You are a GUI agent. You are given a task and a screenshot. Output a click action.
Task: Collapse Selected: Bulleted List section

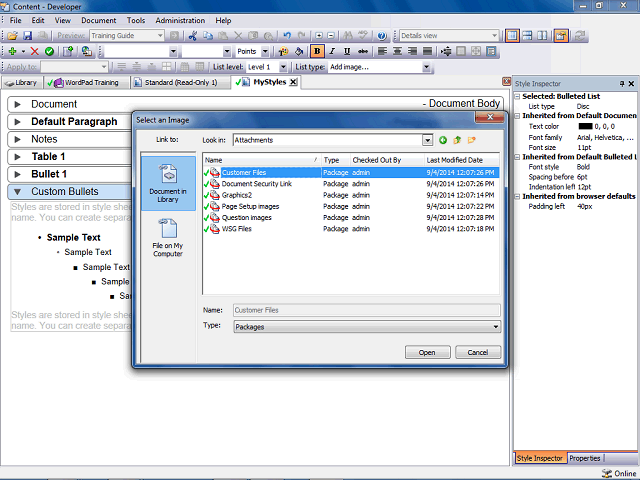pyautogui.click(x=517, y=97)
